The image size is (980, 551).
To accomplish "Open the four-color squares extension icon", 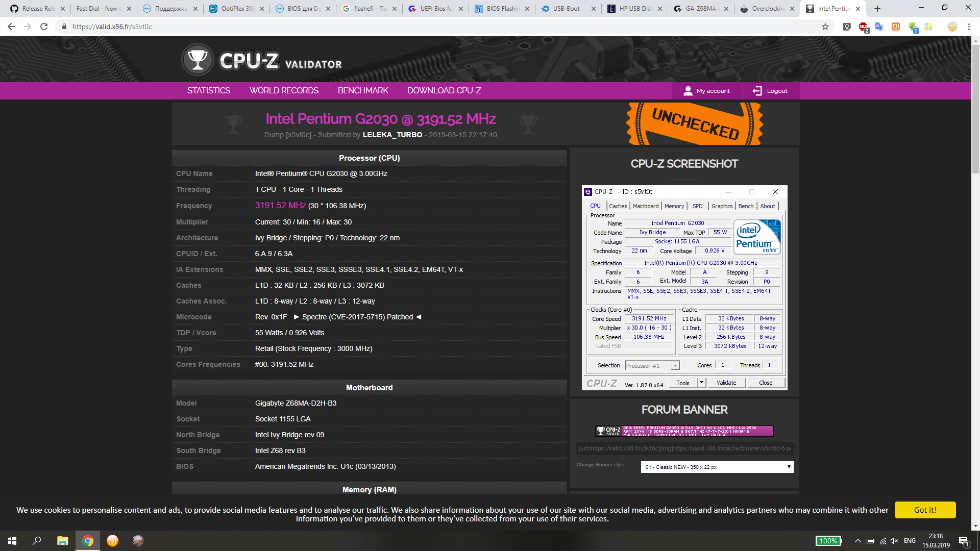I will [928, 27].
